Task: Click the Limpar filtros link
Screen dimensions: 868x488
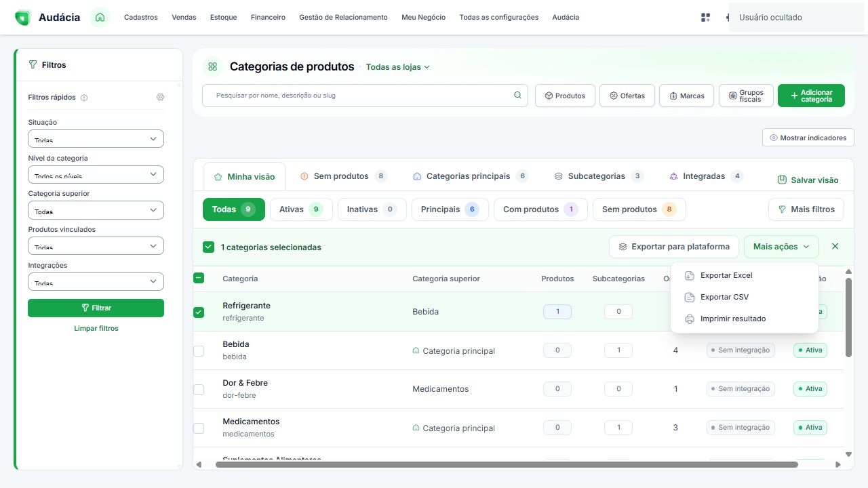Action: pos(96,328)
